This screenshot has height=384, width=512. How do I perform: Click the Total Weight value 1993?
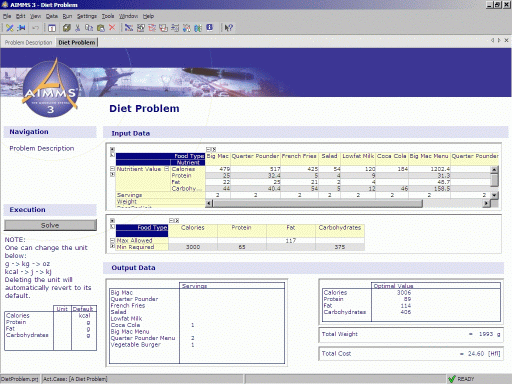[x=486, y=334]
